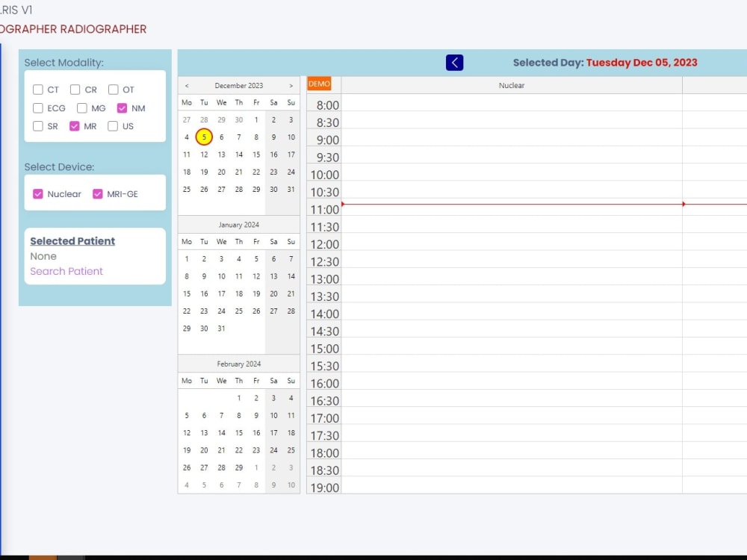Check the CR modality filter
This screenshot has height=560, width=747.
click(x=75, y=89)
